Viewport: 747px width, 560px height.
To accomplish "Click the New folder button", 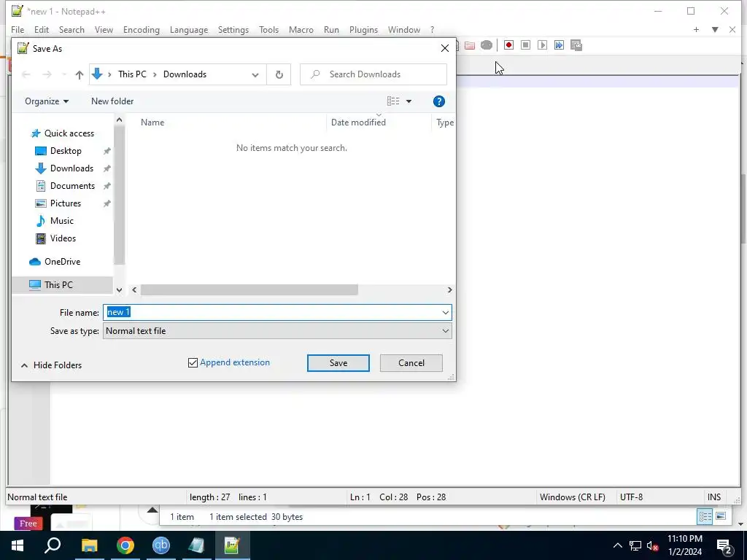I will 112,101.
